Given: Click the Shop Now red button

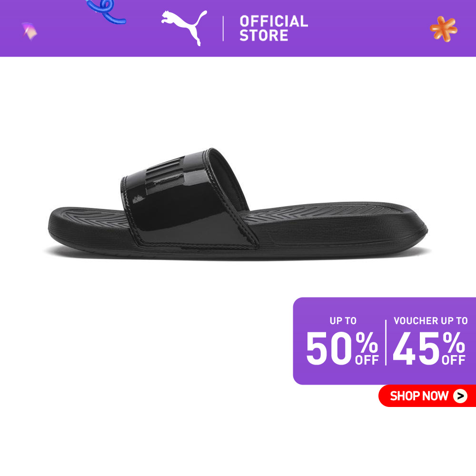Looking at the screenshot, I should tap(427, 396).
